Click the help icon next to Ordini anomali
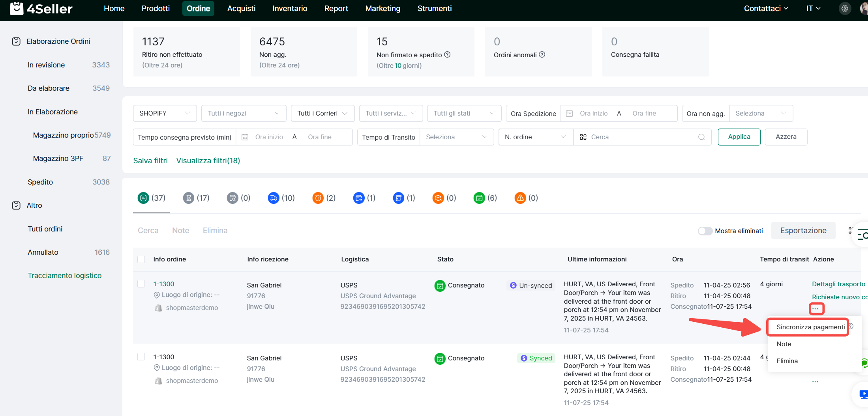Viewport: 868px width, 416px height. tap(542, 55)
